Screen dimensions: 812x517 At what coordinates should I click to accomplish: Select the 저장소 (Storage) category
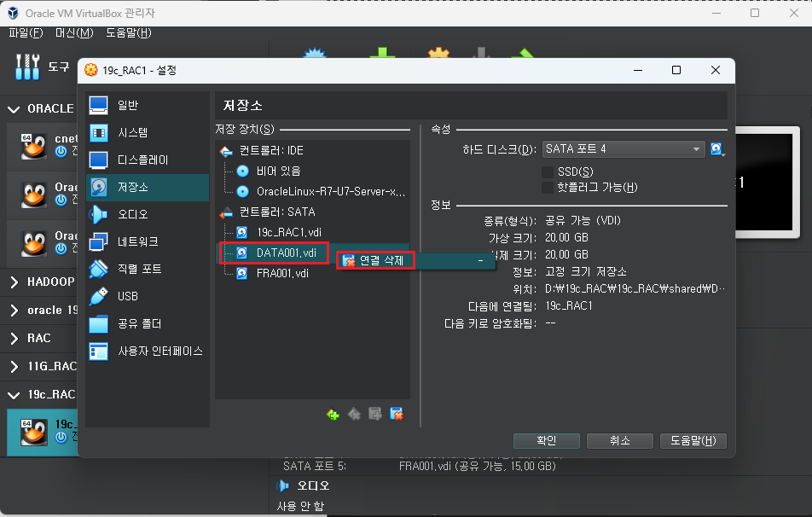coord(148,187)
